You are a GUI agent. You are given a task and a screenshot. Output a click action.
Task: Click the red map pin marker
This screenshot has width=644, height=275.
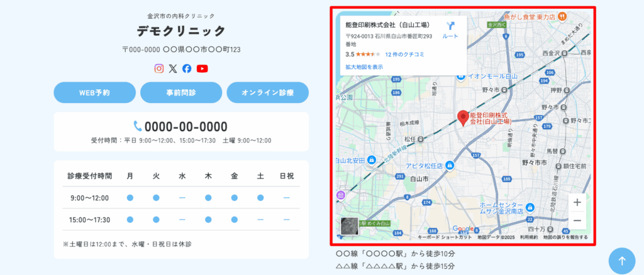click(463, 117)
